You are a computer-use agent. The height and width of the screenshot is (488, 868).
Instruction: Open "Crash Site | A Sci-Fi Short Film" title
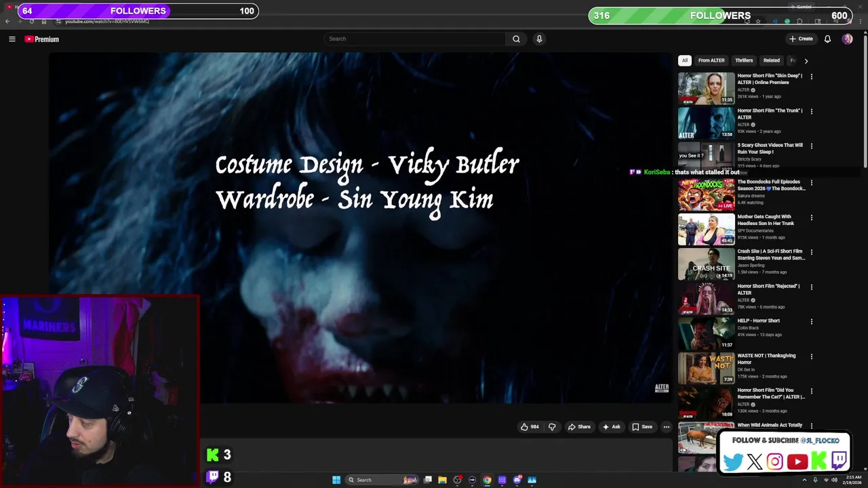click(x=771, y=254)
